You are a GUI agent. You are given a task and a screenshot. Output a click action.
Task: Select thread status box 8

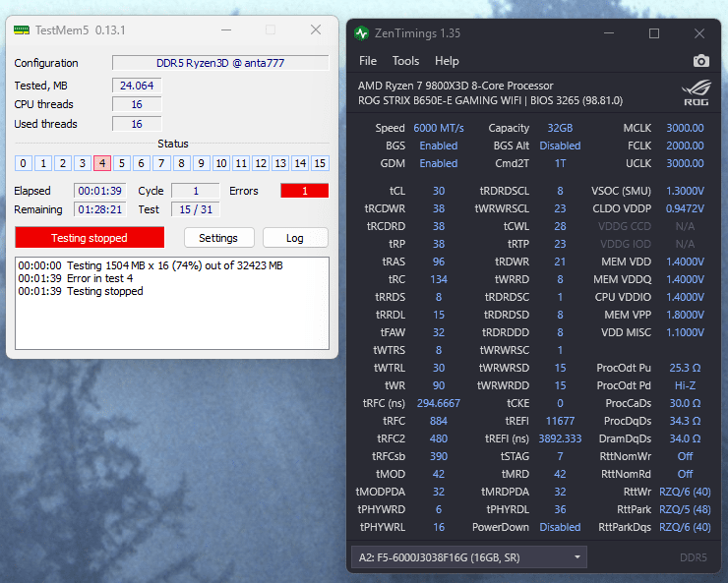(182, 163)
